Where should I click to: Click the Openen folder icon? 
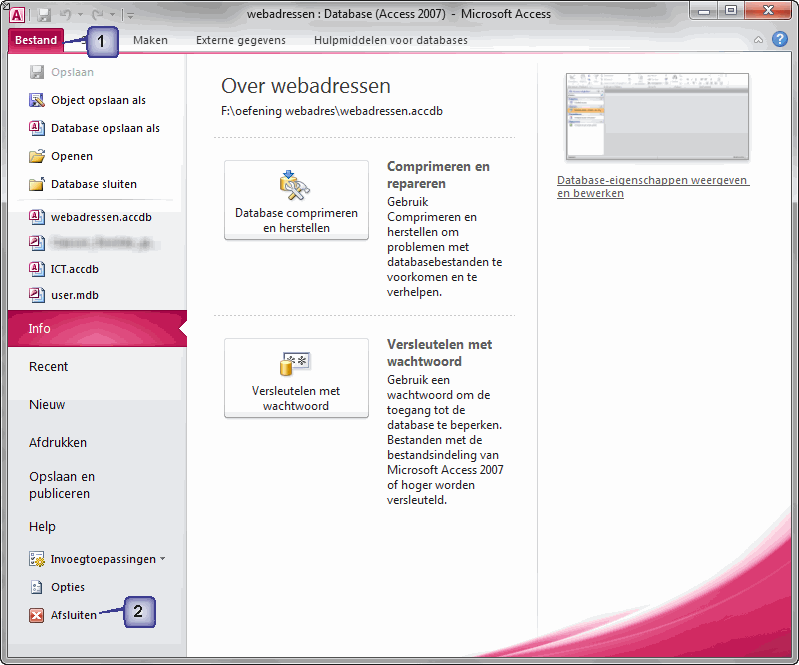click(x=37, y=156)
